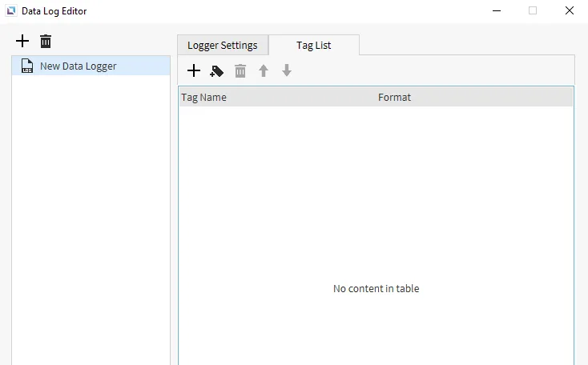This screenshot has height=365, width=588.
Task: Click the "No content in table" placeholder
Action: [x=376, y=288]
